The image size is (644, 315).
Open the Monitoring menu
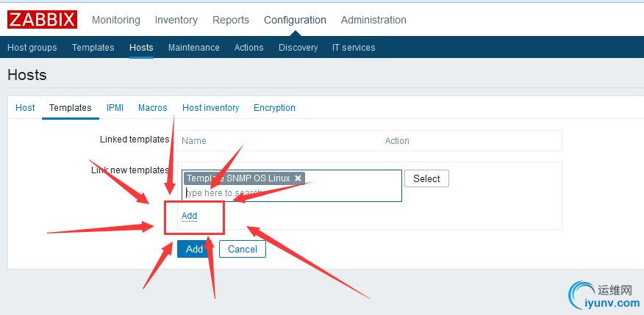coord(116,20)
